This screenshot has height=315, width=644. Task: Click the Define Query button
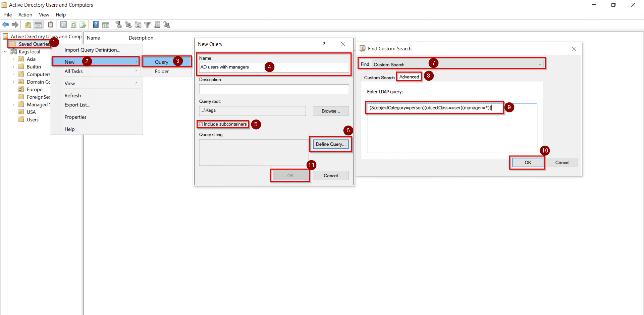tap(330, 144)
